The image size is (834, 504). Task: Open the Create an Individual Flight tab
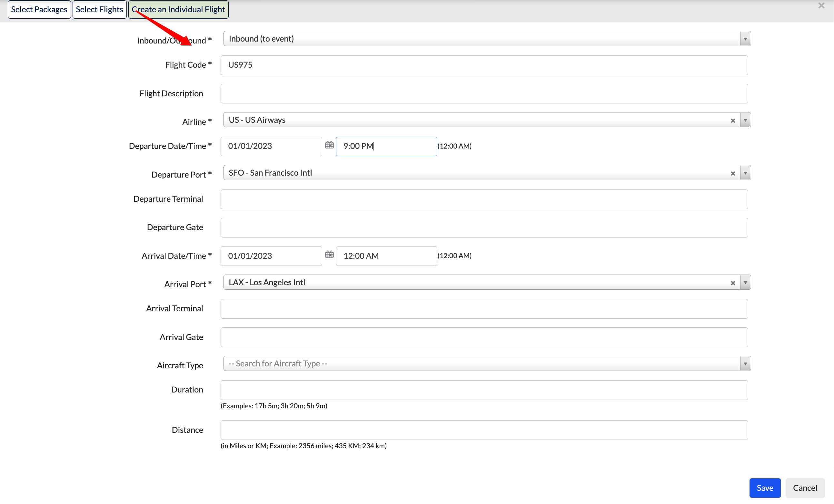coord(178,9)
